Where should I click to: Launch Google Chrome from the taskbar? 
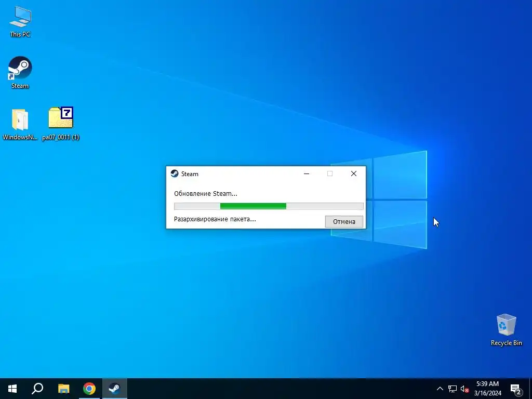[x=89, y=389]
